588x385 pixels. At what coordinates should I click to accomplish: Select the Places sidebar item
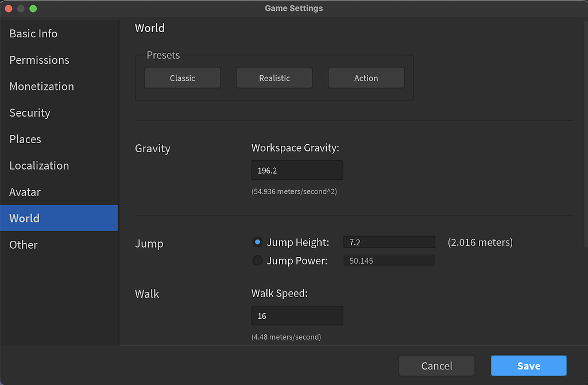[25, 140]
